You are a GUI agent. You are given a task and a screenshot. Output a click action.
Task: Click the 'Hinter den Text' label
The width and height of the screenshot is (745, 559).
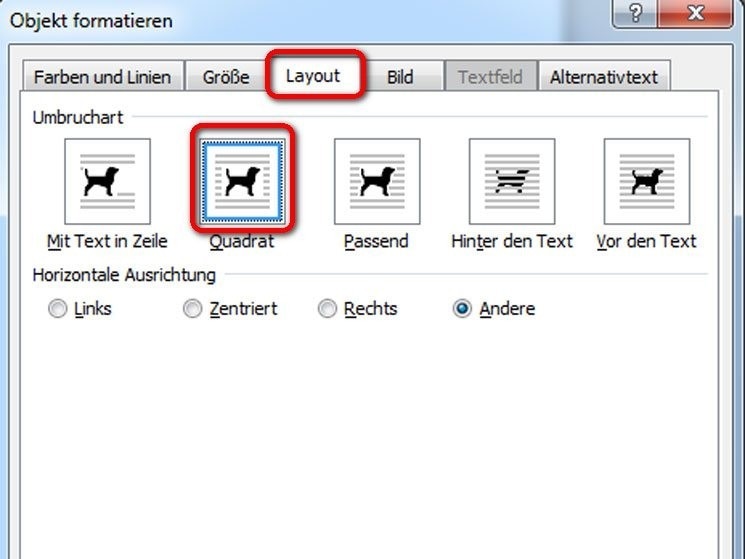click(512, 241)
